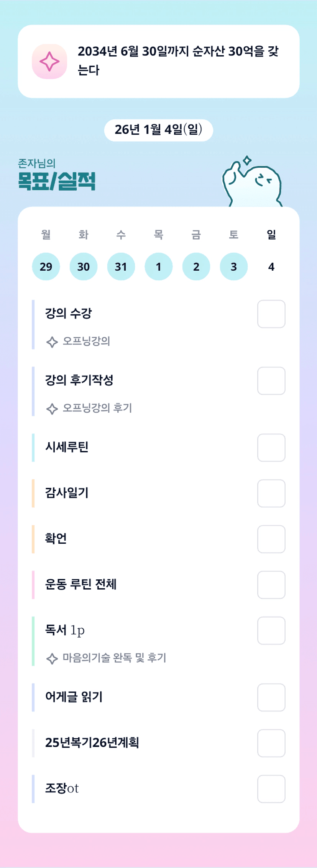
Task: Select Sunday the 4th
Action: [271, 266]
